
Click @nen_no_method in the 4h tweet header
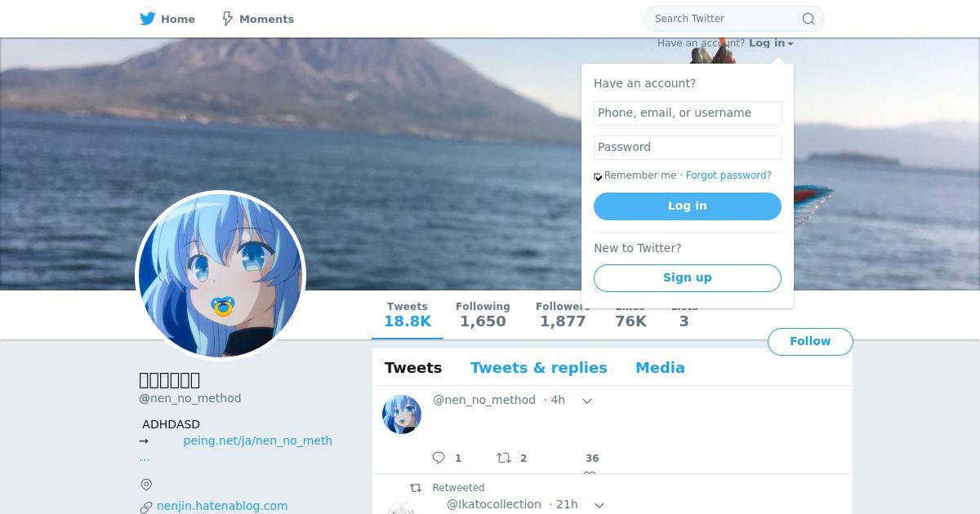[x=484, y=400]
